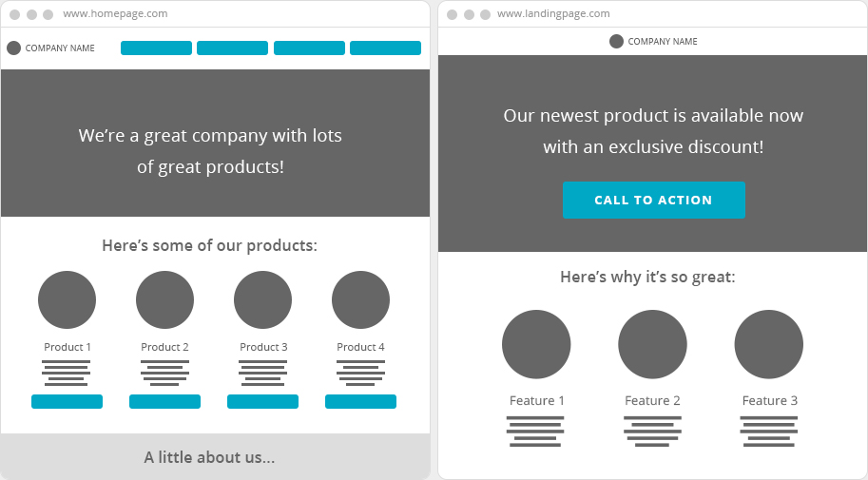Open the last homepage navigation menu item
The height and width of the screenshot is (480, 868).
tap(385, 48)
